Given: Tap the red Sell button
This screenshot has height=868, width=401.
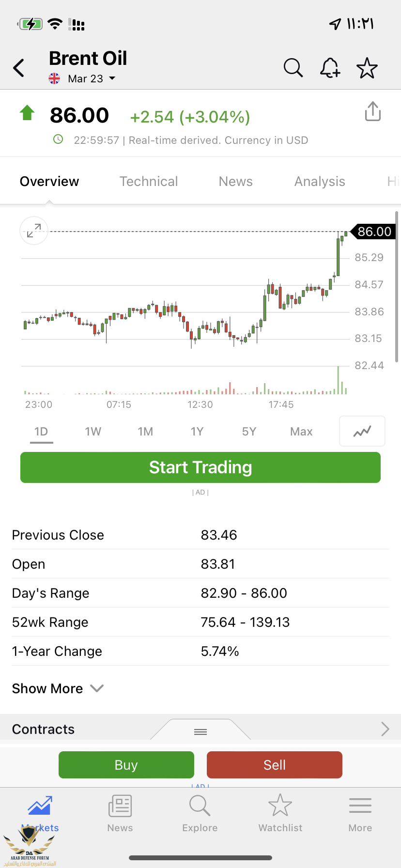Looking at the screenshot, I should coord(275,765).
